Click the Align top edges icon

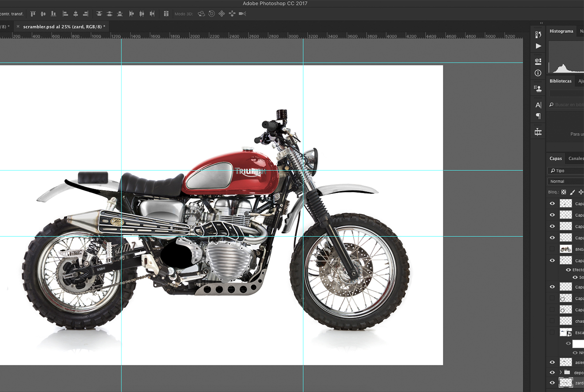click(x=33, y=14)
